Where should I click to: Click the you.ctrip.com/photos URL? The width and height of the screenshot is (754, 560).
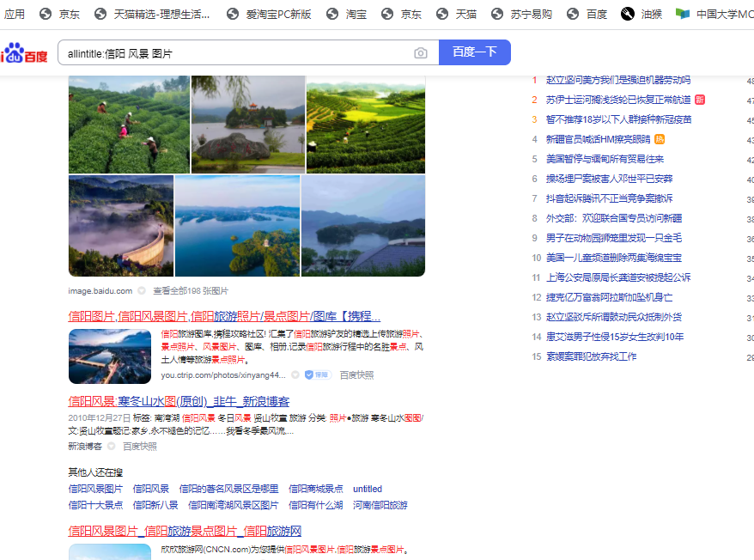pos(223,374)
